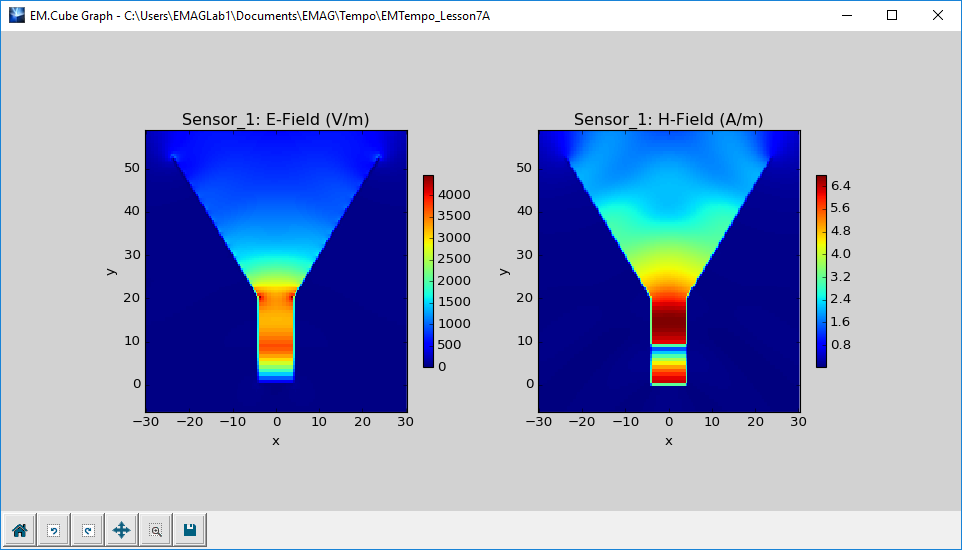Screen dimensions: 962x550
Task: Save the figure with the floppy disk icon
Action: (x=190, y=530)
